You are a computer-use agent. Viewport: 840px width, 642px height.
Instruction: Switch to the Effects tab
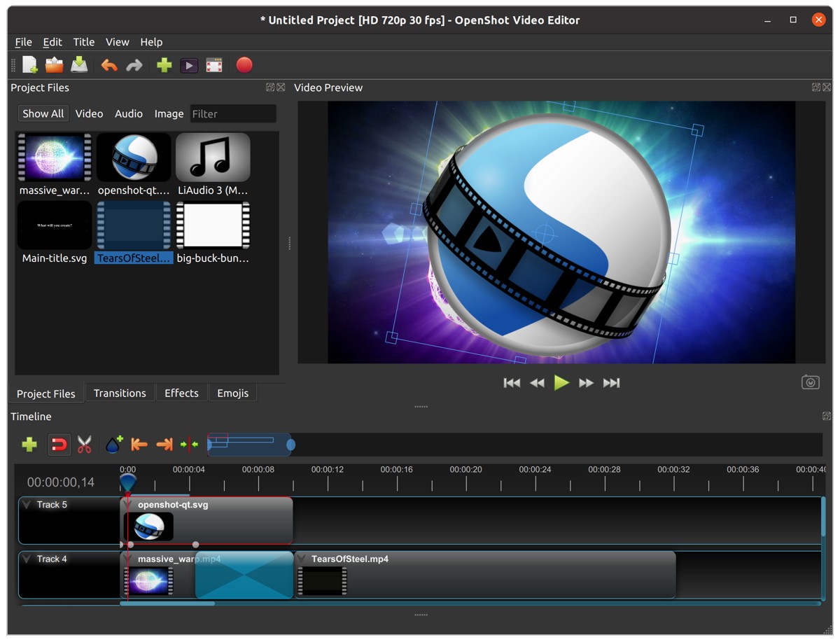(181, 393)
